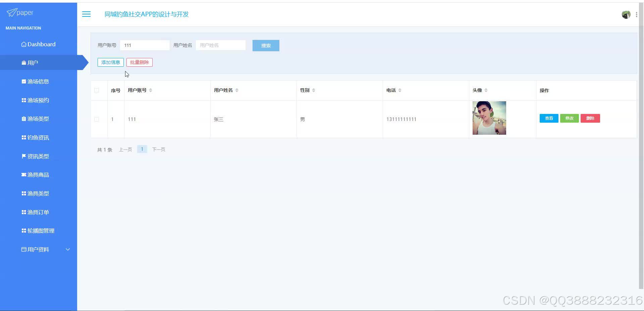Open 钓鱼资讯 menu item
The image size is (644, 311).
(39, 137)
